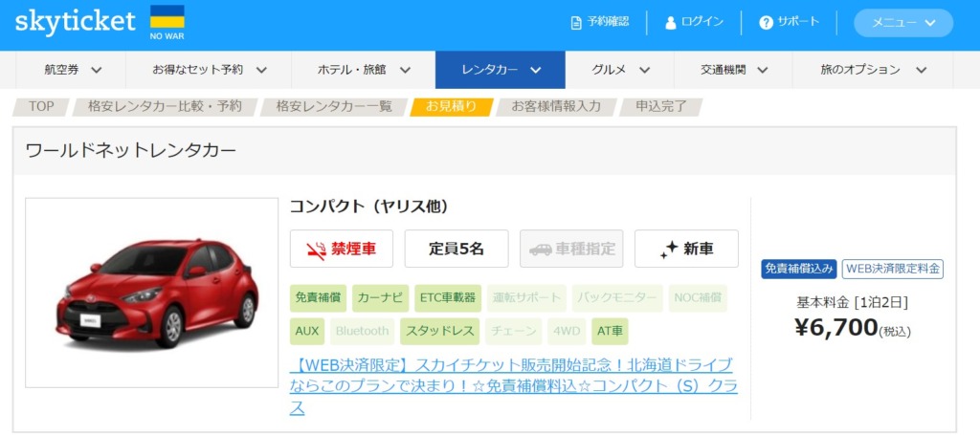Image resolution: width=980 pixels, height=435 pixels.
Task: Select the 申込完了 breadcrumb step
Action: [x=660, y=107]
